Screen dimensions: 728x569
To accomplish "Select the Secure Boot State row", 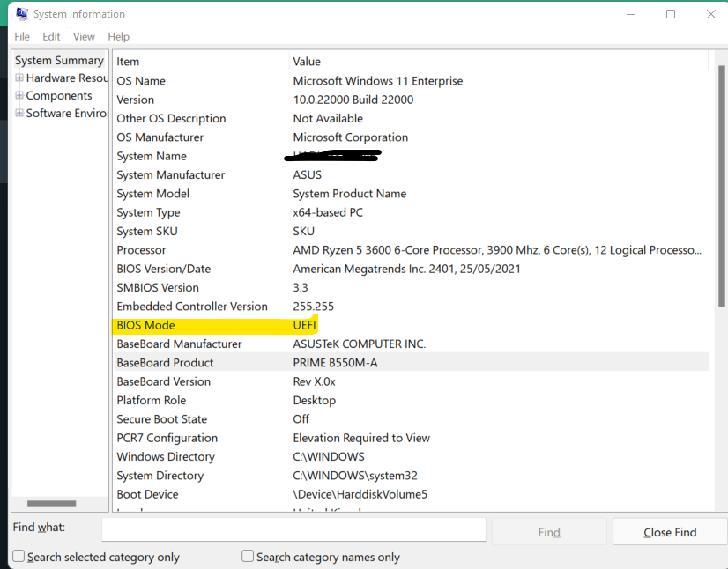I will (220, 418).
